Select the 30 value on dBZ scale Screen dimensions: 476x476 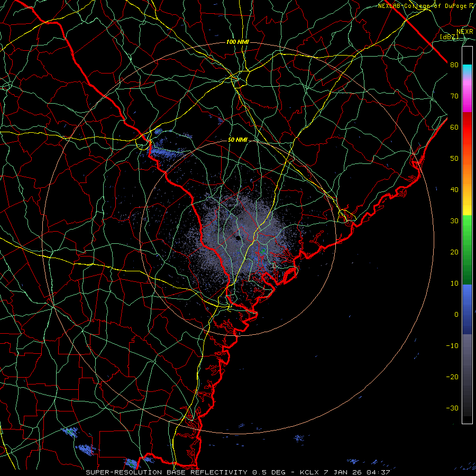(x=454, y=221)
